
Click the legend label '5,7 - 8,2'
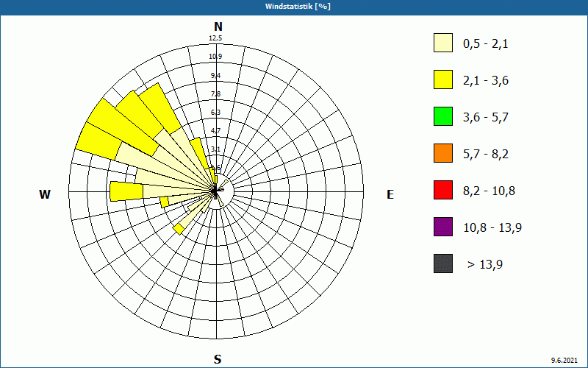coord(486,155)
